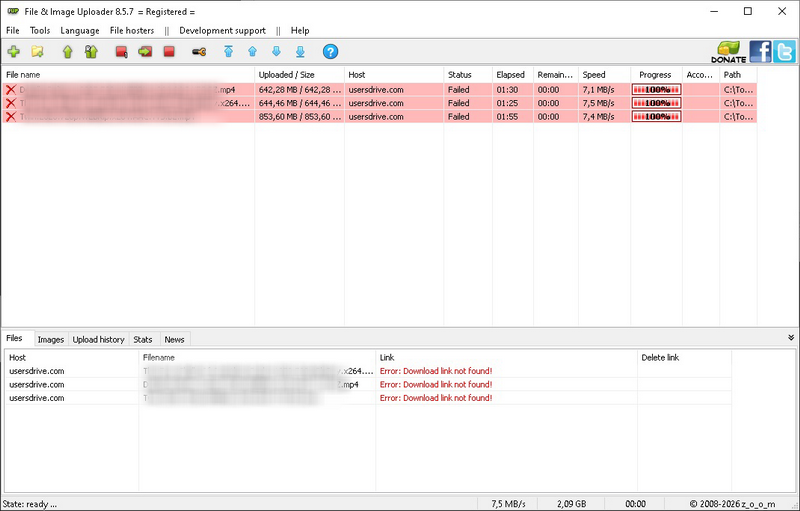This screenshot has height=511, width=800.
Task: Sort by upper Host column header
Action: [394, 74]
